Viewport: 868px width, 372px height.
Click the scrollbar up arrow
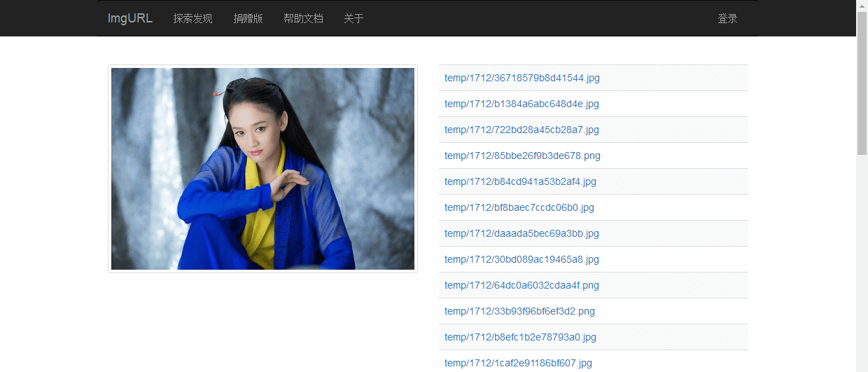pyautogui.click(x=862, y=6)
